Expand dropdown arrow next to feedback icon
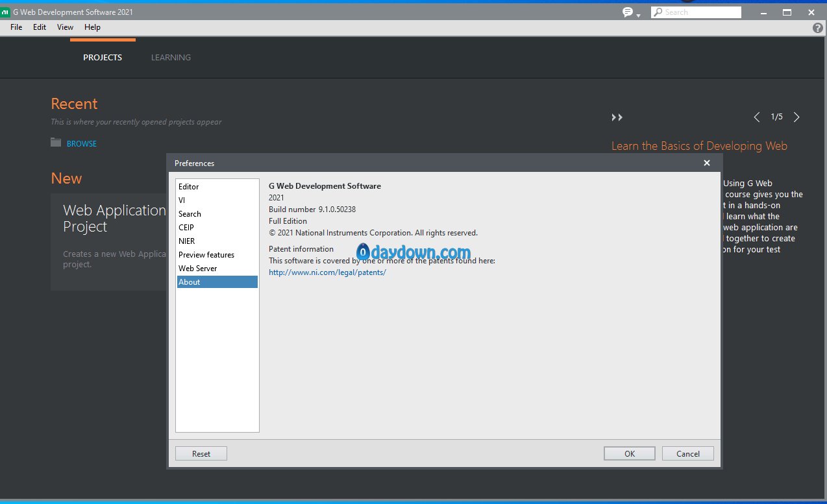The image size is (827, 504). click(639, 15)
